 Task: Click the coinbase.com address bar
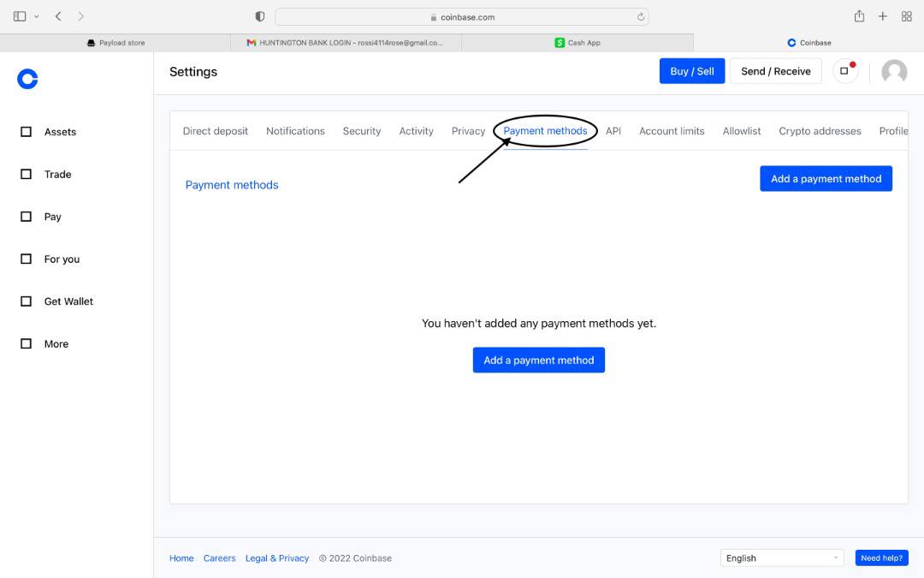462,17
